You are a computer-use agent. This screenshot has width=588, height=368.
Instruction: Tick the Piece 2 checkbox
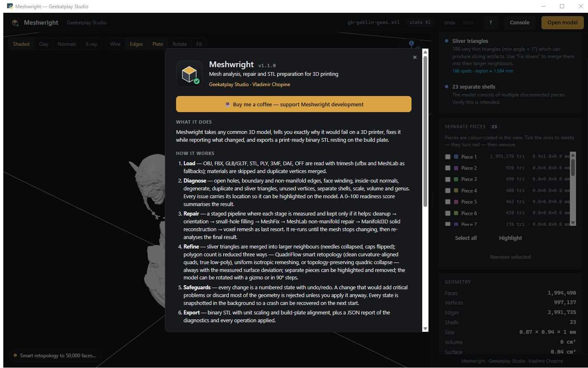(448, 168)
